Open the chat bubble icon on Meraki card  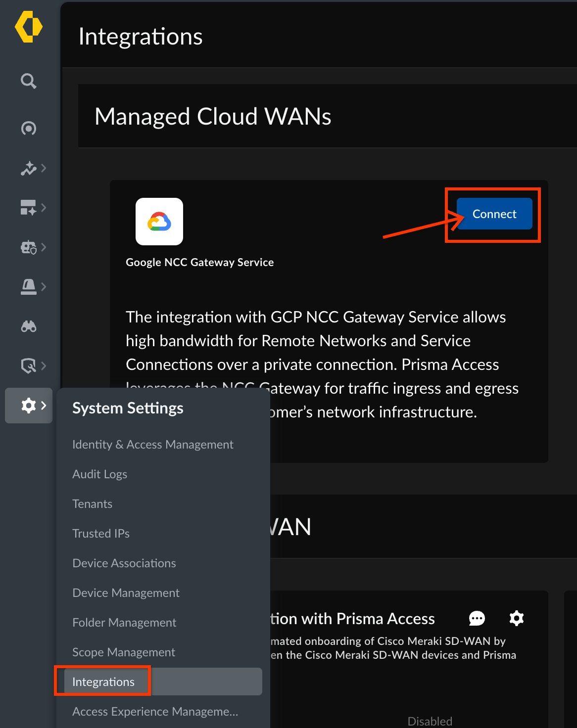coord(477,618)
